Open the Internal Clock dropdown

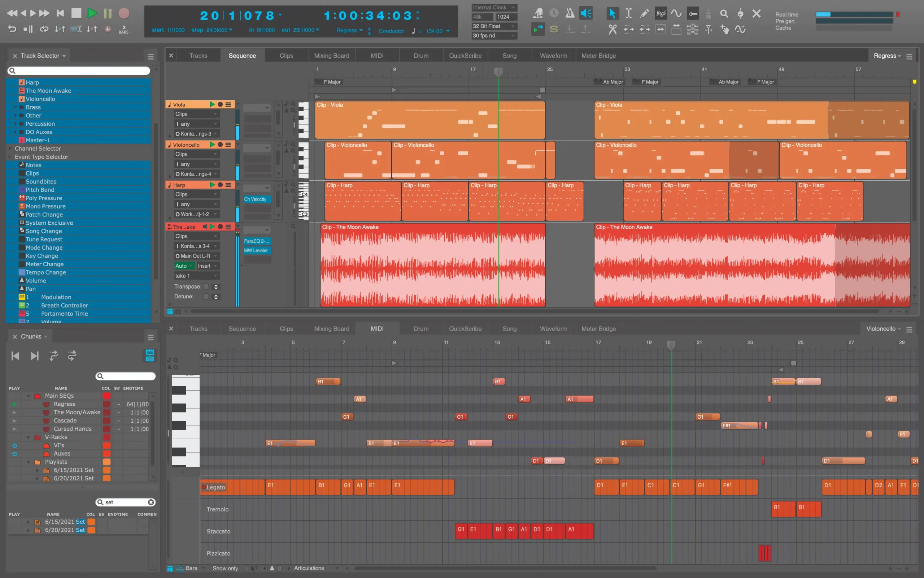tap(494, 7)
